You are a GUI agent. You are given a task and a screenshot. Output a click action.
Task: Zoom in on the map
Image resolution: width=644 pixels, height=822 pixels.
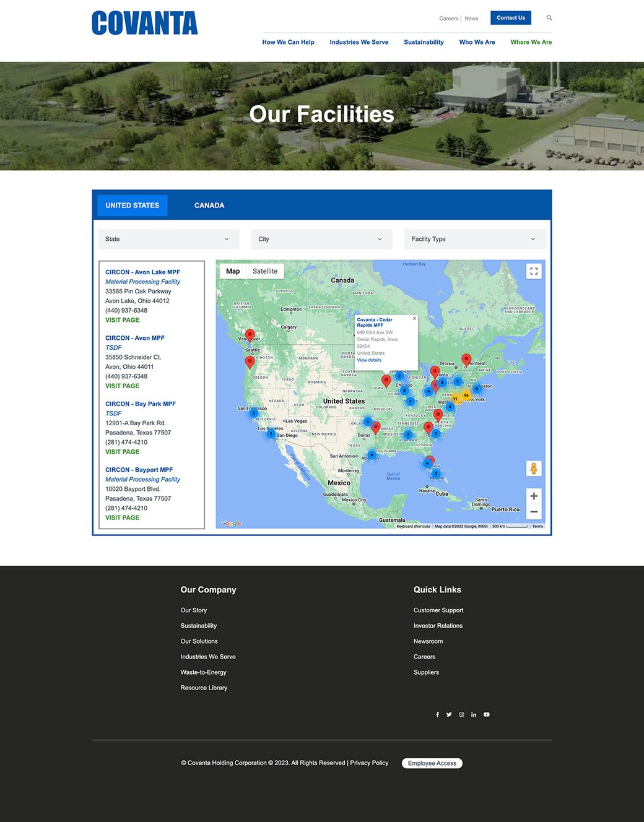coord(534,496)
